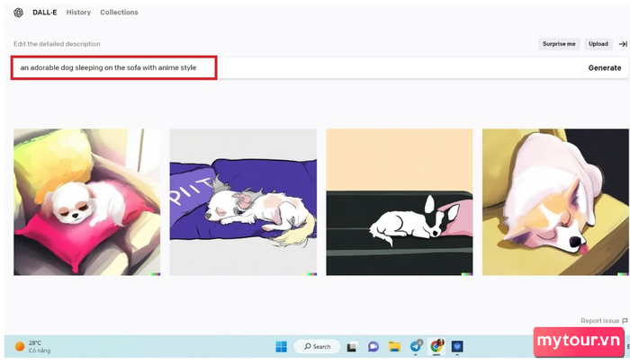
Task: Switch to the History tab
Action: click(78, 13)
